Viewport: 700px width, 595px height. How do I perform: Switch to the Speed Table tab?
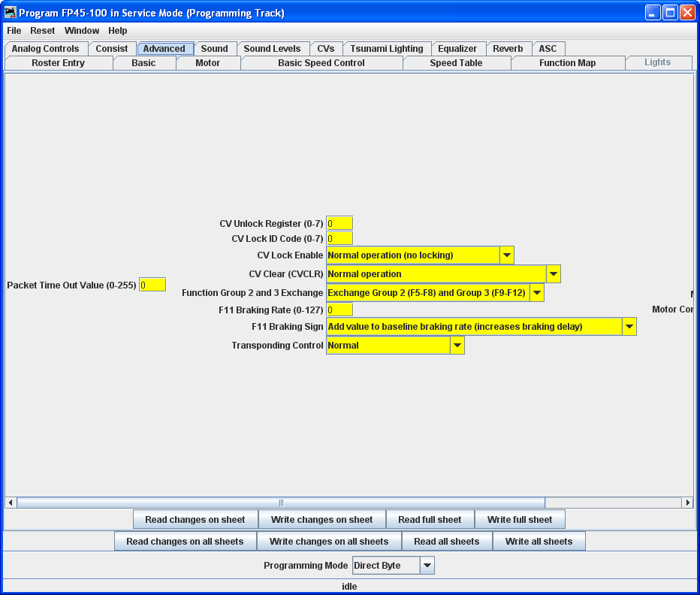tap(456, 63)
